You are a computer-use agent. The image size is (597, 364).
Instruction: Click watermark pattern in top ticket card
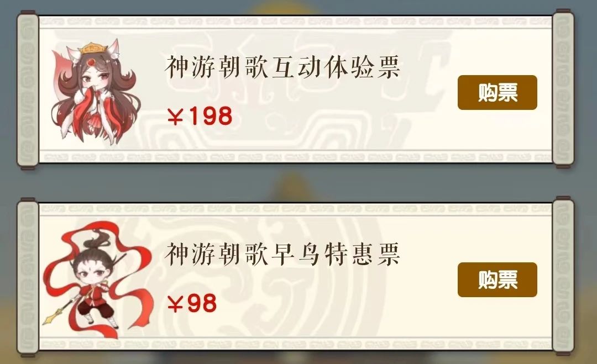305,125
